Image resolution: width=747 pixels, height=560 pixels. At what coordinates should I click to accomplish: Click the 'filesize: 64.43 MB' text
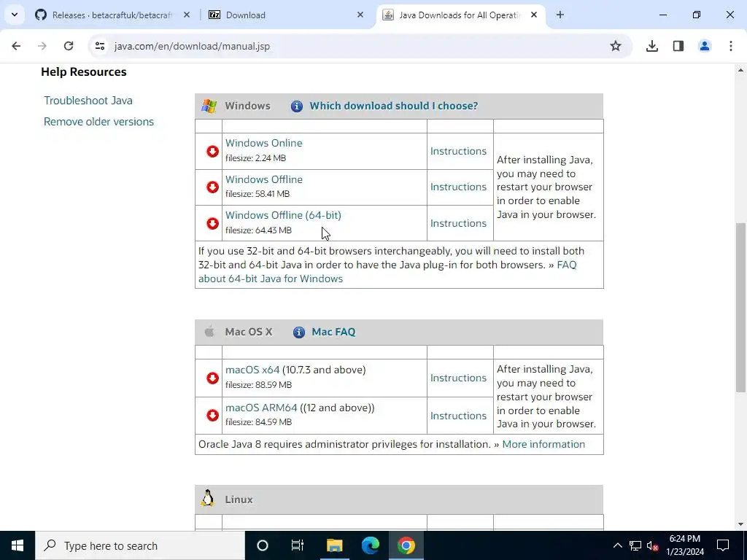[258, 230]
